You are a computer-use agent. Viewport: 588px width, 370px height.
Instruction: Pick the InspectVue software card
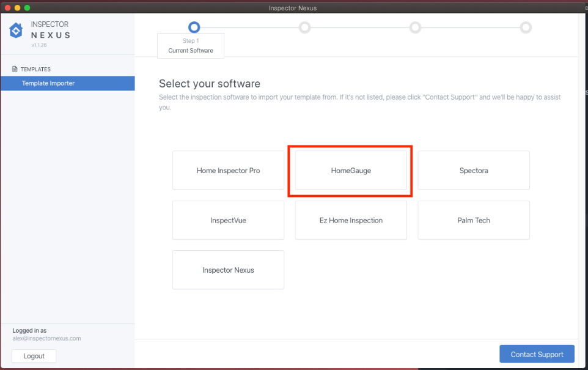(228, 220)
